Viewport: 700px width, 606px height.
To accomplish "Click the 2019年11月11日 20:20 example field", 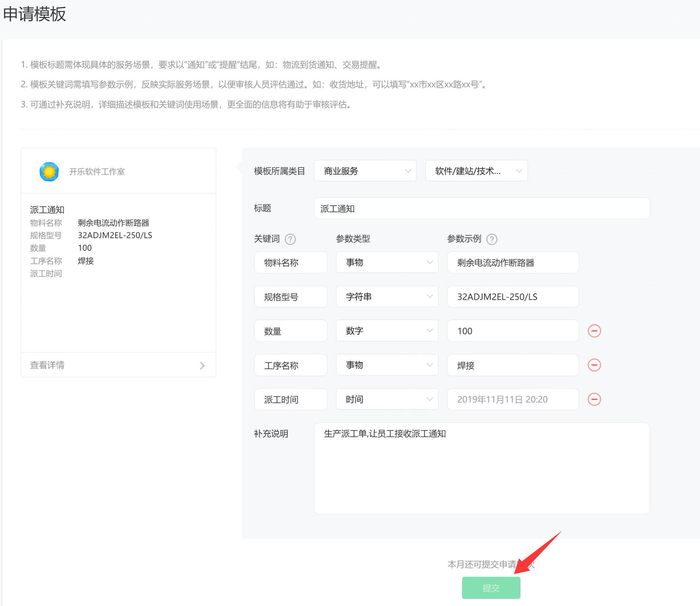I will point(513,399).
